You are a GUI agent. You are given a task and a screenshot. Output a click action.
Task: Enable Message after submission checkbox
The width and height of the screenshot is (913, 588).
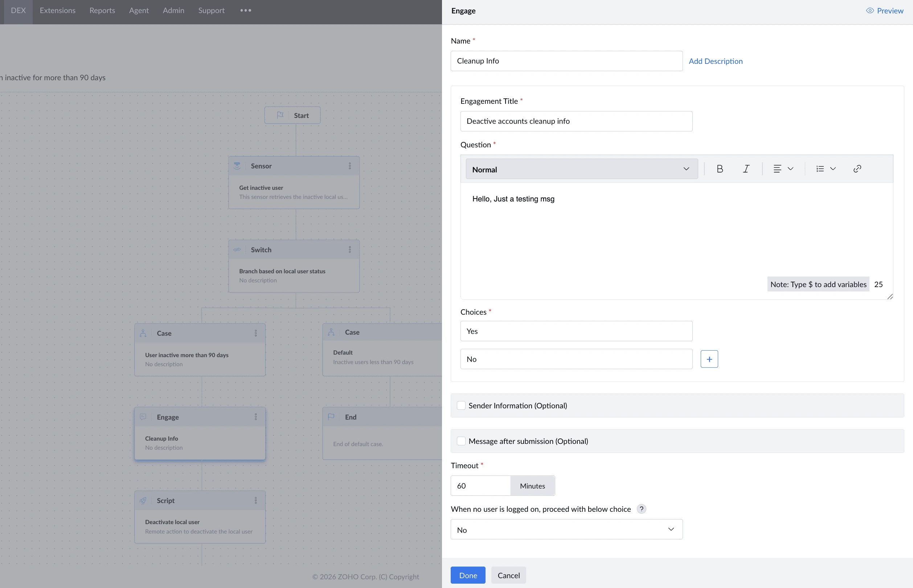(461, 441)
